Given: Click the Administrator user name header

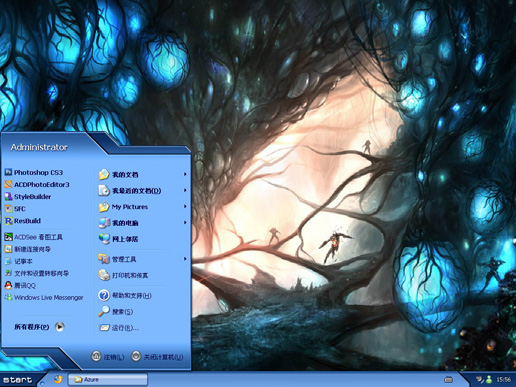Looking at the screenshot, I should (x=39, y=147).
